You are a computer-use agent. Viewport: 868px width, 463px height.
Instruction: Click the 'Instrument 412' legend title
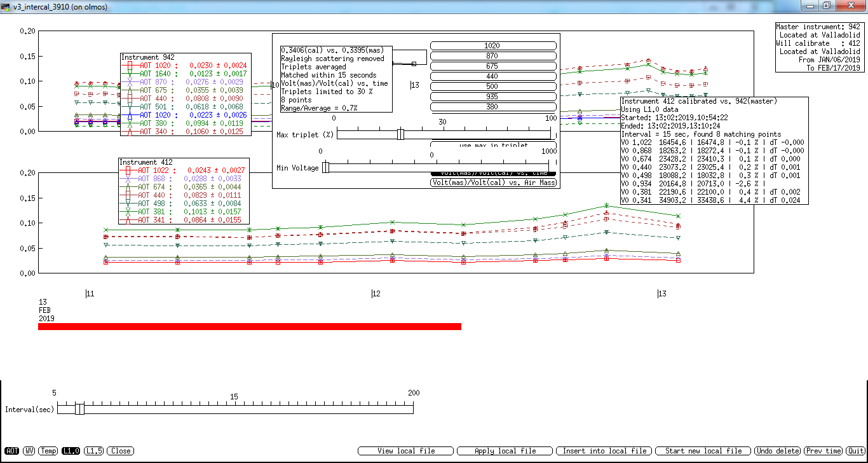tap(147, 162)
